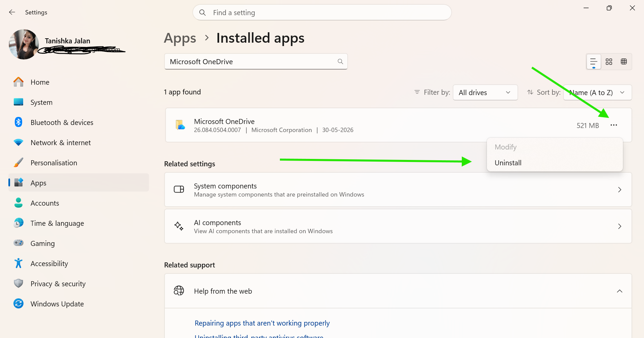
Task: Switch to grid view layout
Action: [609, 61]
